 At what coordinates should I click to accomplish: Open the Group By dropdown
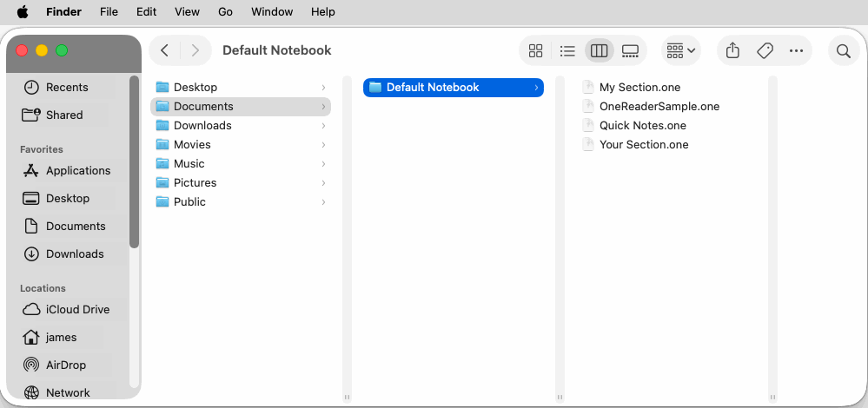(681, 51)
